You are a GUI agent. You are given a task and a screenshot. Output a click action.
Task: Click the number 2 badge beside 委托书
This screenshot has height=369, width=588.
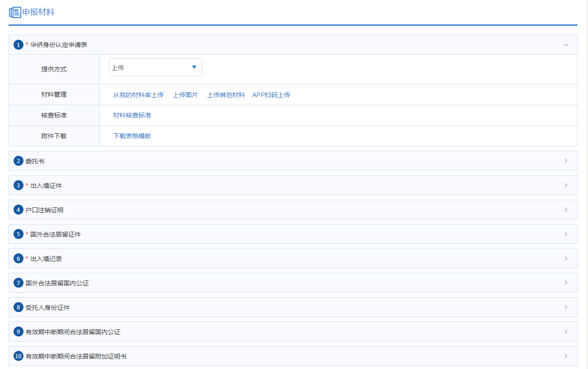coord(18,161)
